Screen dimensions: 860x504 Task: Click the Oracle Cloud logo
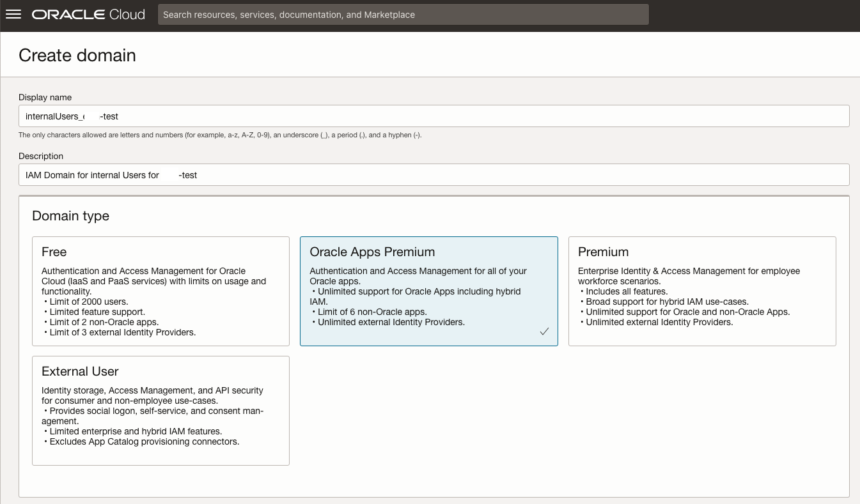point(88,14)
